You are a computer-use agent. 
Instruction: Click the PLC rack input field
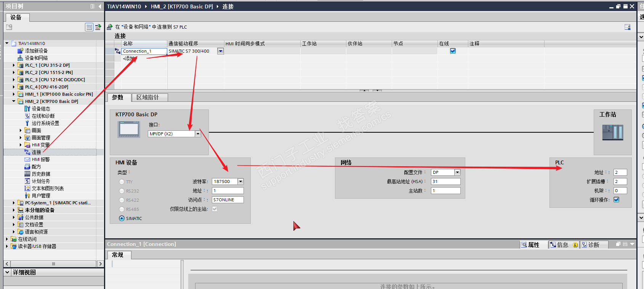click(620, 191)
